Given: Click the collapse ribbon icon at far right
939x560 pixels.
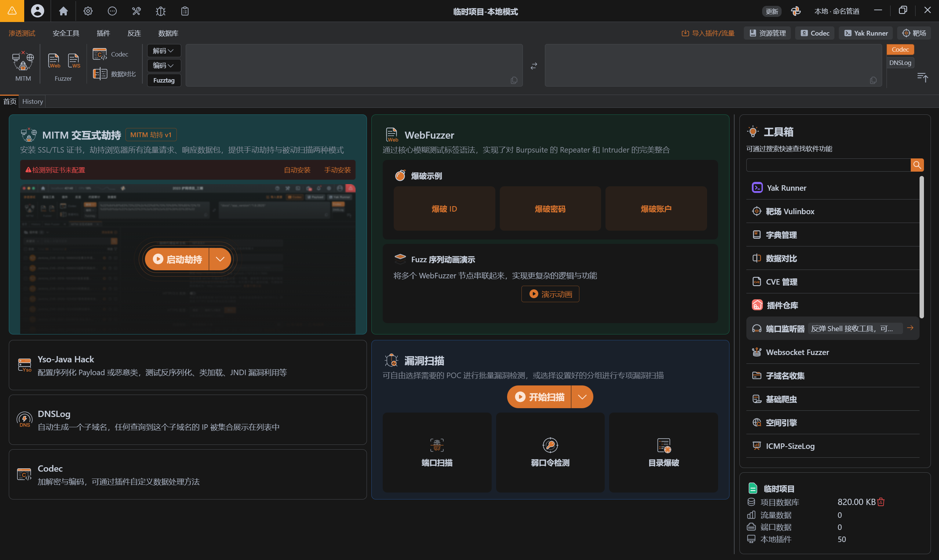Looking at the screenshot, I should [x=922, y=77].
